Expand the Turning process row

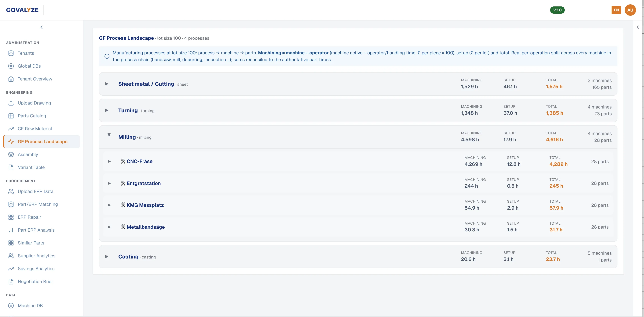(107, 110)
